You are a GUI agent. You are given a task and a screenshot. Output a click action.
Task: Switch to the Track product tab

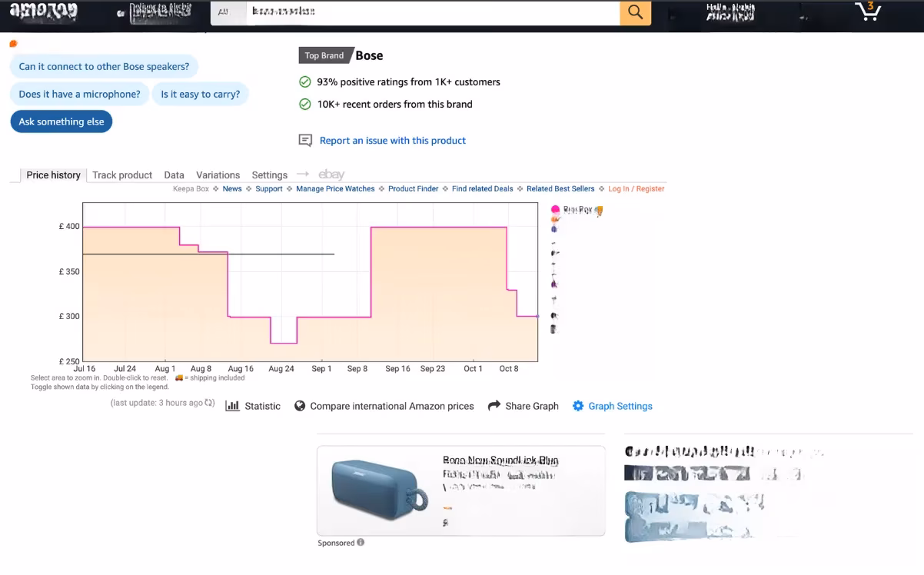pyautogui.click(x=121, y=174)
